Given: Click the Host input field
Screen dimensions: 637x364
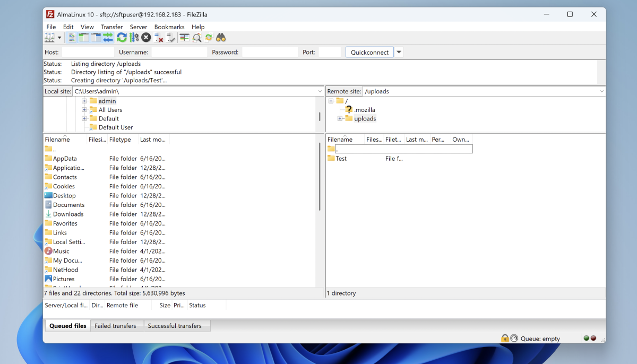Looking at the screenshot, I should 88,52.
